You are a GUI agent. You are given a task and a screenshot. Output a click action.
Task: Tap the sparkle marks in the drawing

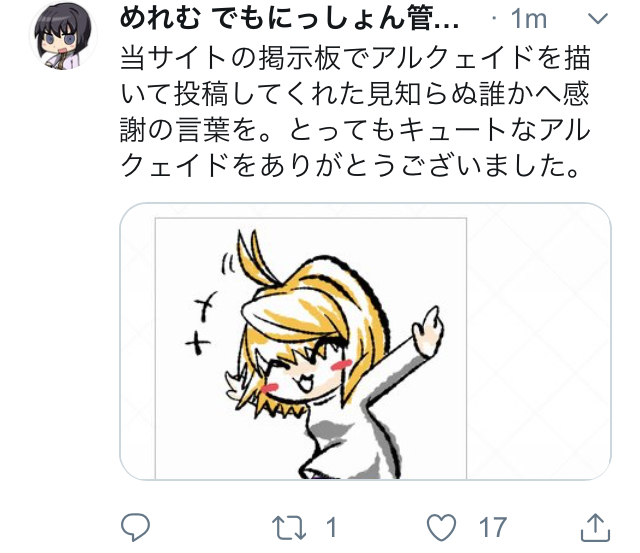pyautogui.click(x=202, y=322)
